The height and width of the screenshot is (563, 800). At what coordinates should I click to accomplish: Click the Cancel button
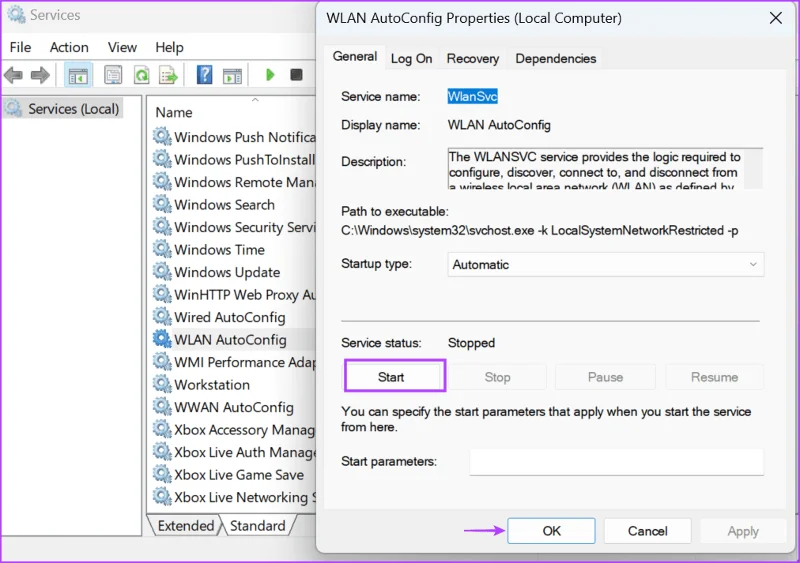point(647,531)
